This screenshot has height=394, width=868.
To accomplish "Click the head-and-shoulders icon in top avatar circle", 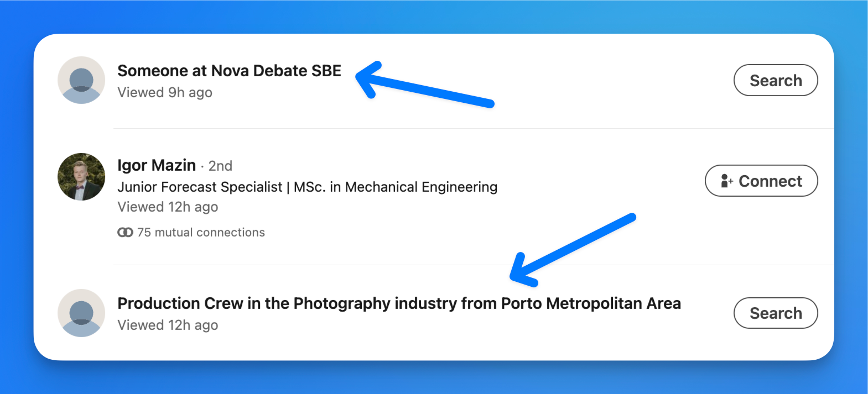I will point(81,80).
